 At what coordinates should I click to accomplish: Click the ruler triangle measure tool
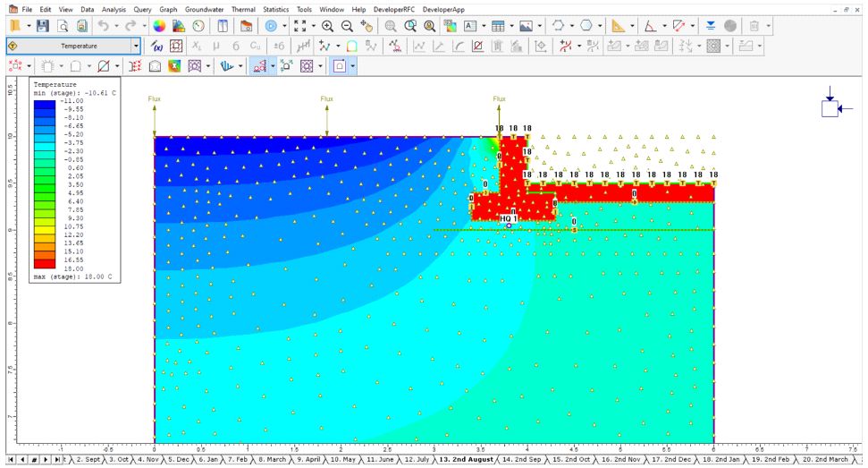(x=618, y=27)
